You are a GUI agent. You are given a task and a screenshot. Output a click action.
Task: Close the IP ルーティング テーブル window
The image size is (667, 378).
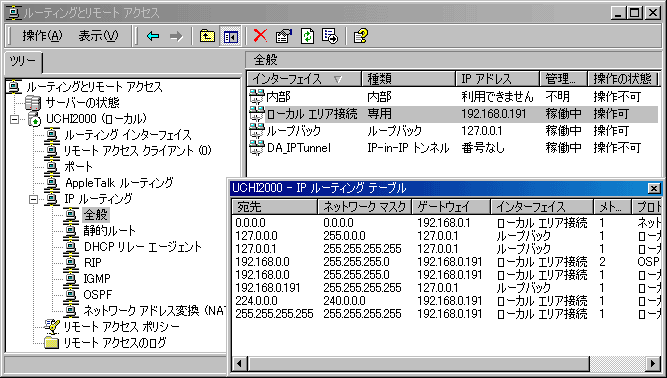click(654, 188)
